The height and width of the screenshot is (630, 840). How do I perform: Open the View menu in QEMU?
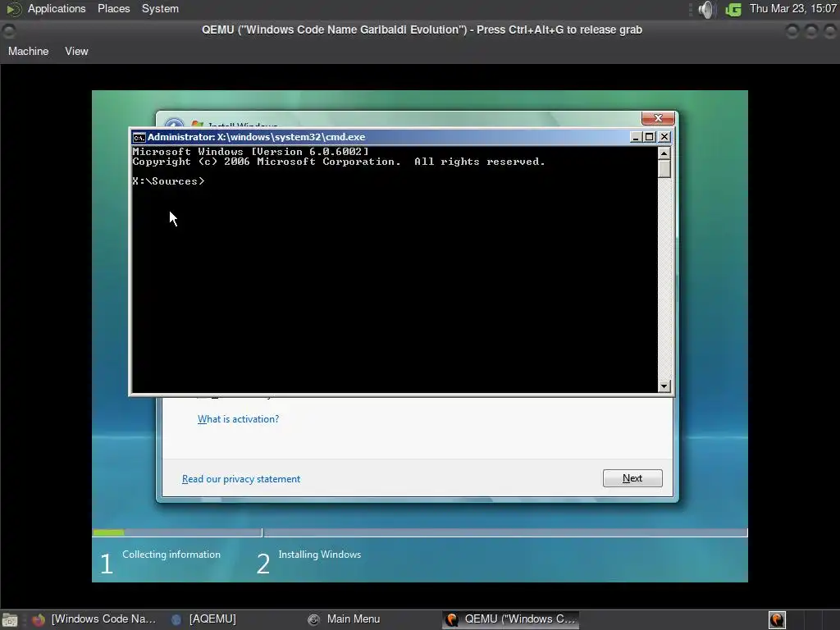(76, 52)
